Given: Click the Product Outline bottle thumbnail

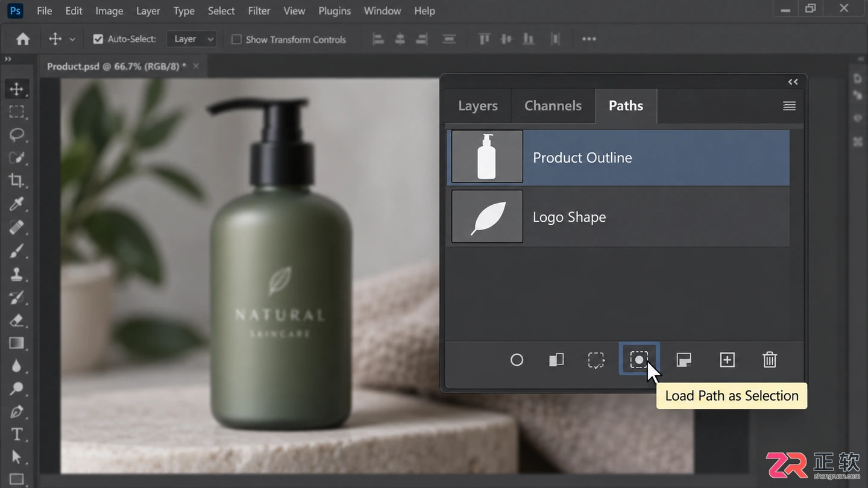Looking at the screenshot, I should [x=487, y=157].
